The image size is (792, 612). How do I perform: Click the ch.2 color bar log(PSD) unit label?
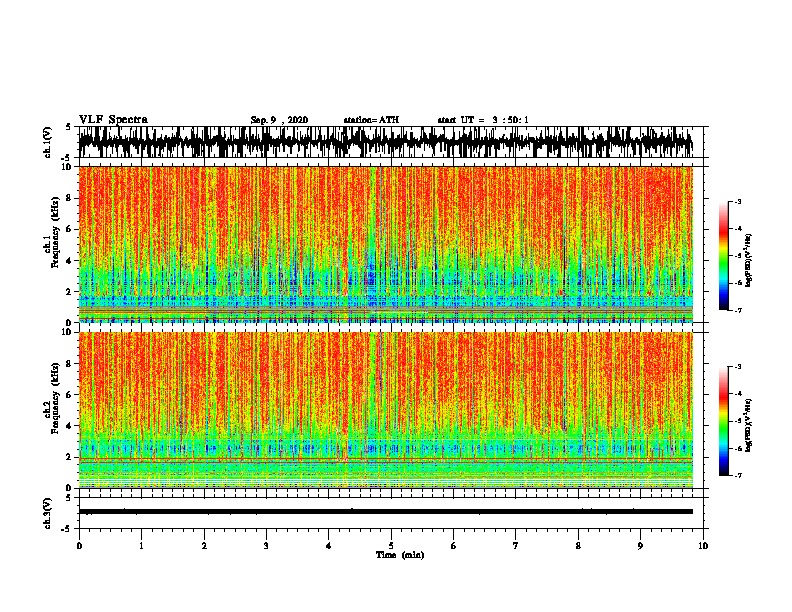749,425
